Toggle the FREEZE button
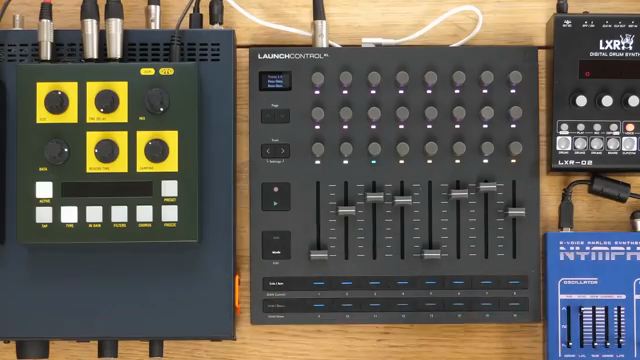This screenshot has height=360, width=640. pyautogui.click(x=169, y=213)
